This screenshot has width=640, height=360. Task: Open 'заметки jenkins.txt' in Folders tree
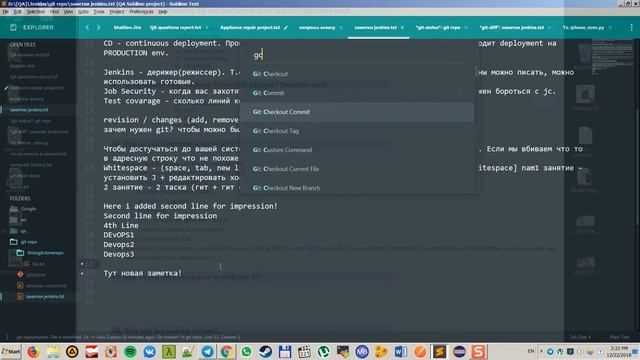pos(45,296)
